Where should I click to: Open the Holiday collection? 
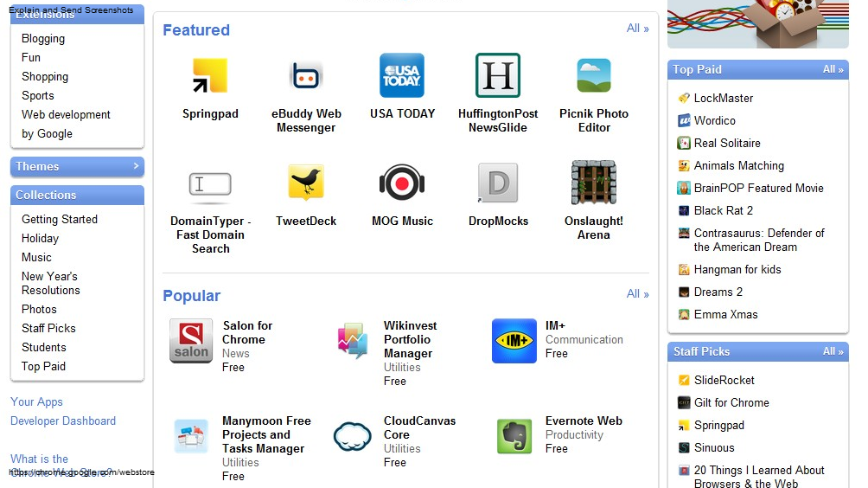40,238
